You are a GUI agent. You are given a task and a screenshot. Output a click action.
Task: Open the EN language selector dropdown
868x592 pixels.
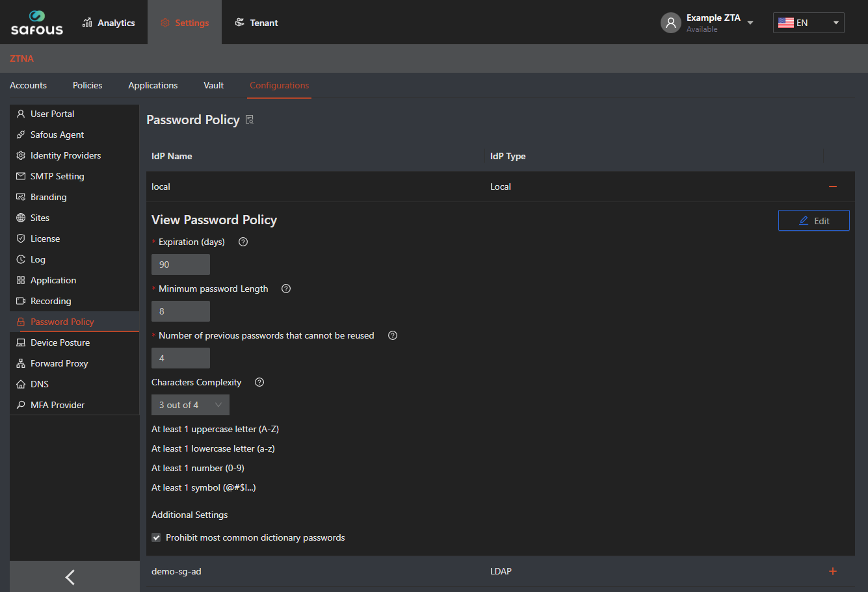click(x=808, y=23)
